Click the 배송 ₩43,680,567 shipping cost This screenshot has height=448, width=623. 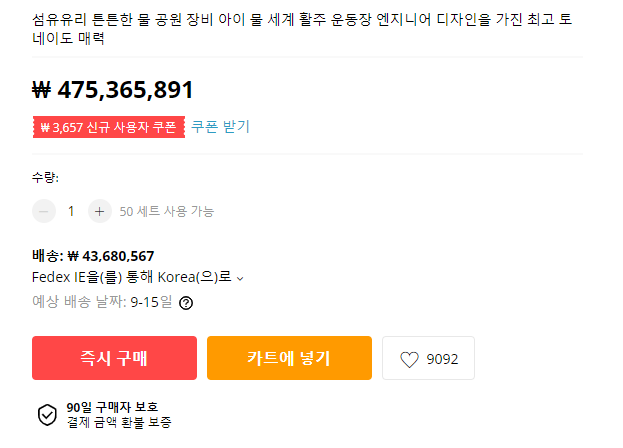click(x=93, y=256)
